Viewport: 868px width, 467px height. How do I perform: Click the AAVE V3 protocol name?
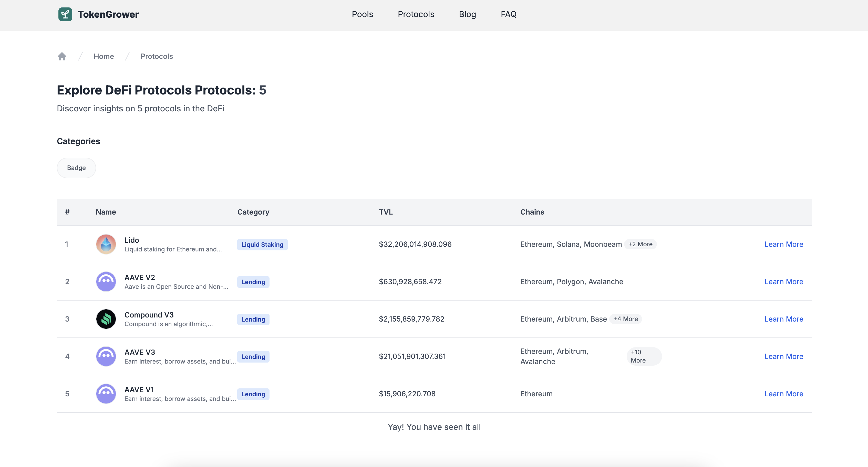[139, 352]
